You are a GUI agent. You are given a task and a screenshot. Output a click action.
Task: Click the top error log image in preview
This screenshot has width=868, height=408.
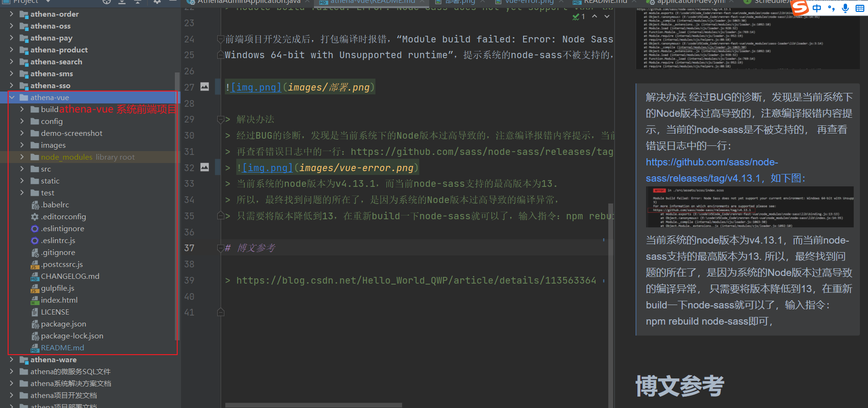[x=747, y=38]
